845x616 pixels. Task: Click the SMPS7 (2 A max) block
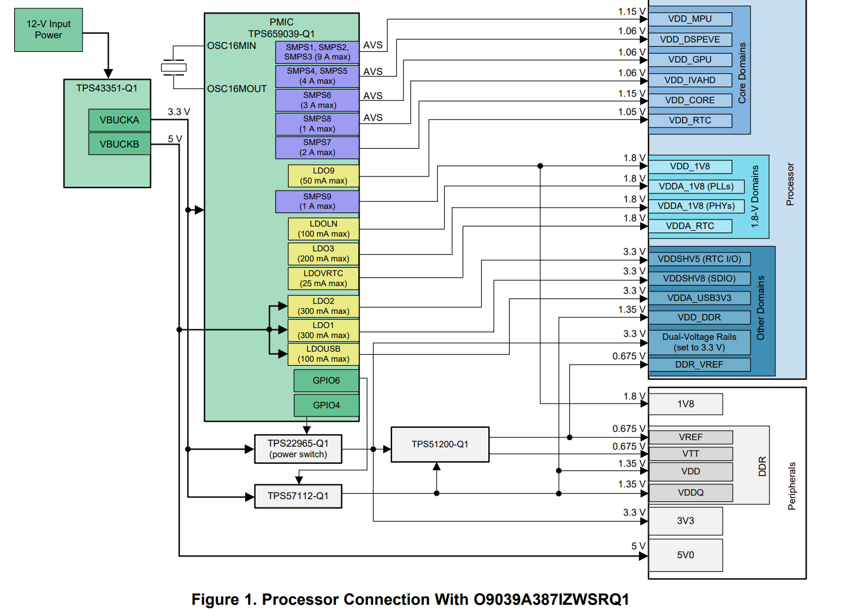coord(317,148)
